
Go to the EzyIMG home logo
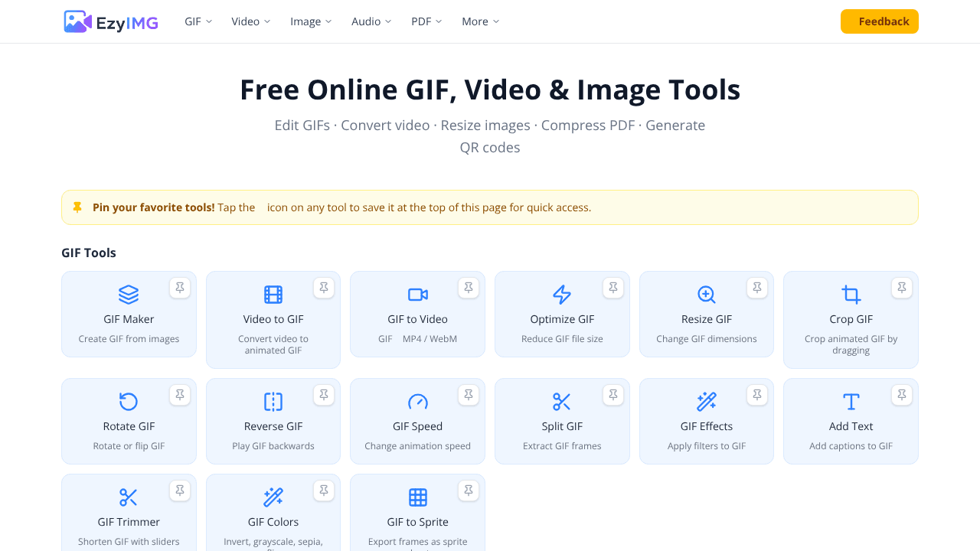[111, 21]
